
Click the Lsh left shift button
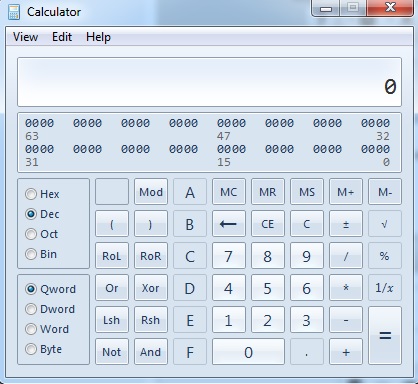pyautogui.click(x=112, y=320)
